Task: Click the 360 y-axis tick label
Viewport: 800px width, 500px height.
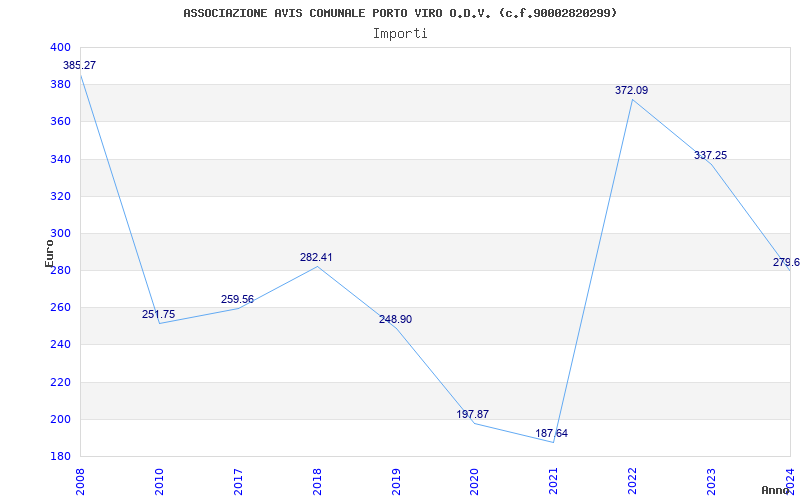Action: point(60,122)
